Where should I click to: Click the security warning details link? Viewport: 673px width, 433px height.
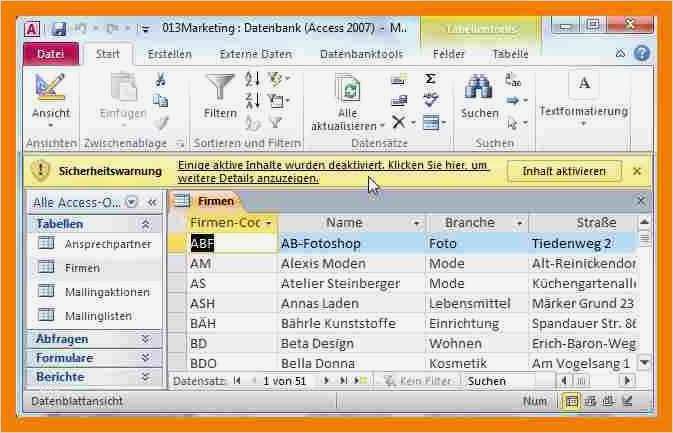pos(333,171)
